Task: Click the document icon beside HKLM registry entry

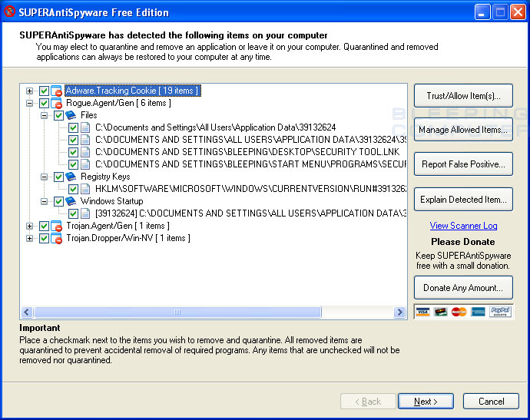Action: pos(85,189)
